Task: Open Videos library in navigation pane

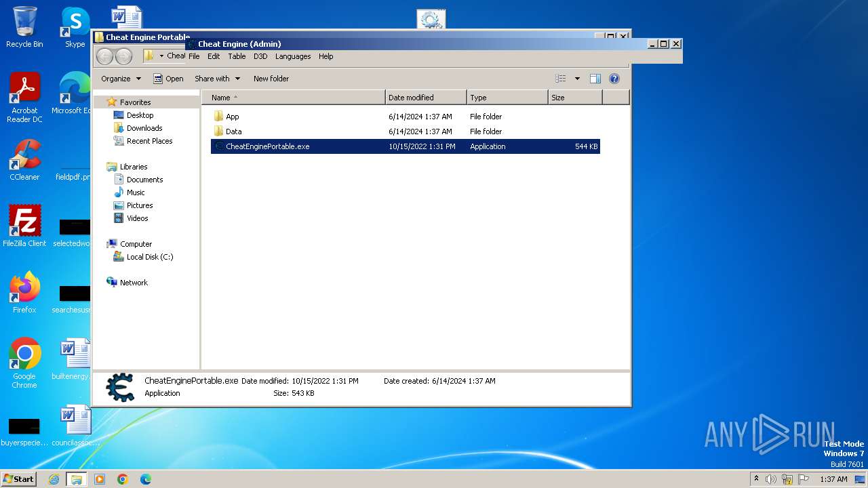Action: [x=137, y=218]
